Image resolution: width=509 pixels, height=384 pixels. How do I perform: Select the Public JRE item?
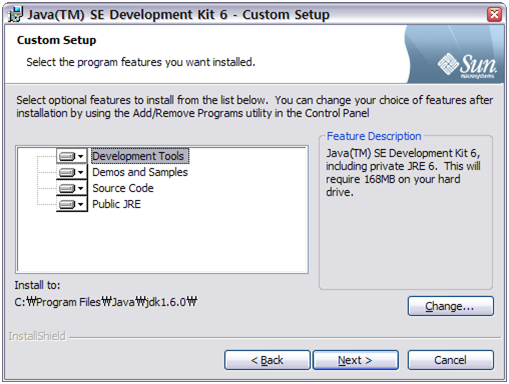coord(116,204)
